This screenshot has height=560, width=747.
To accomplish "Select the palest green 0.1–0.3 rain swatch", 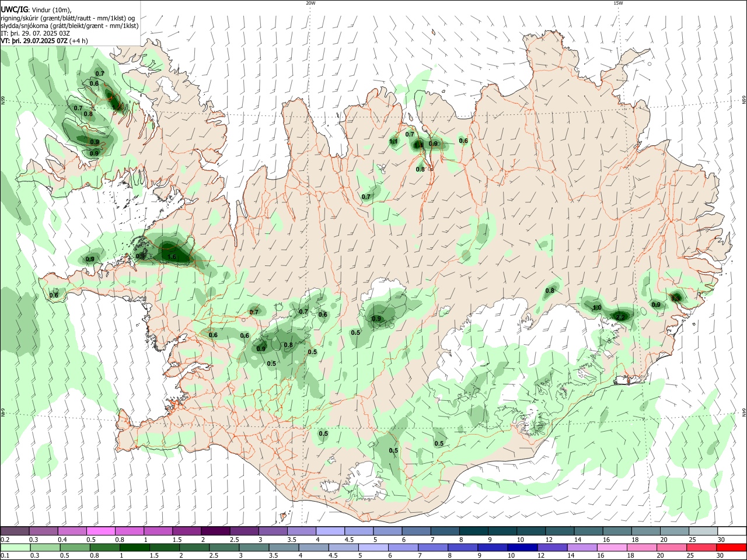I will 15,547.
